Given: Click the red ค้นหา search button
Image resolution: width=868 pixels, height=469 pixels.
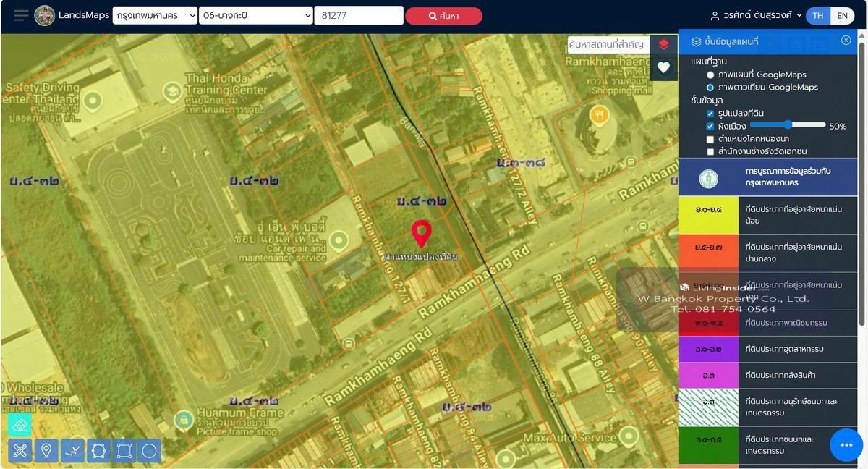Looking at the screenshot, I should coord(443,16).
